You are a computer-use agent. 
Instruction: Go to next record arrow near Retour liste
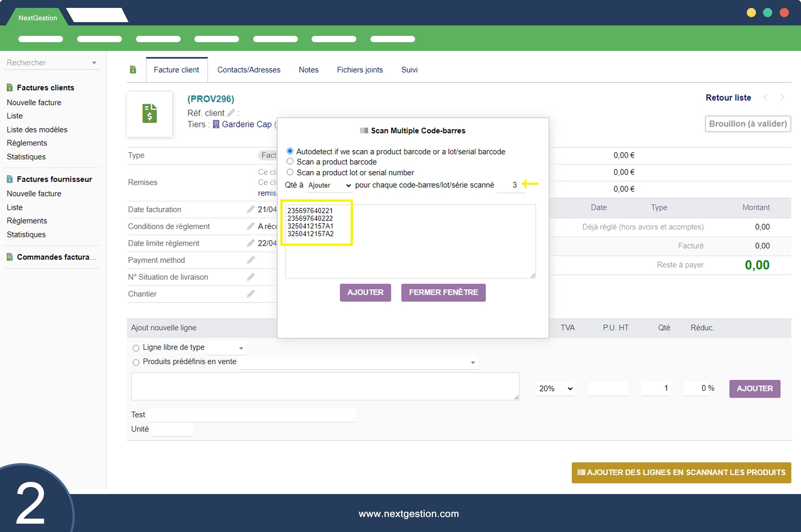pos(782,98)
